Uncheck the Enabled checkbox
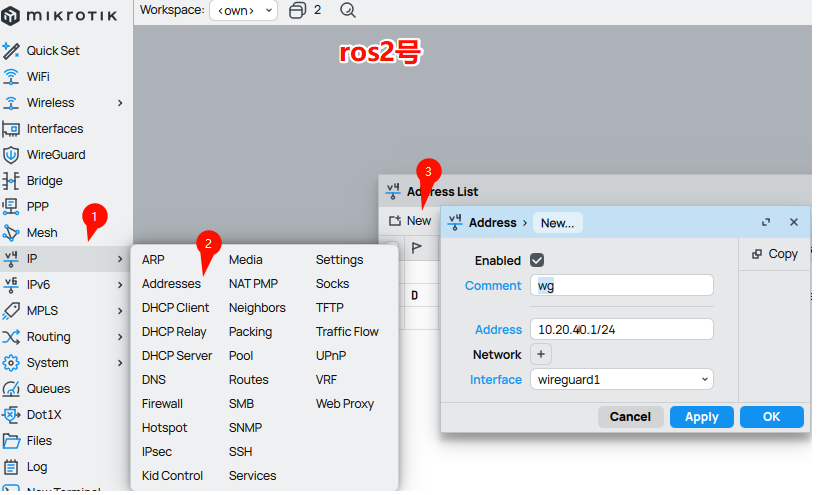Image resolution: width=822 pixels, height=495 pixels. pos(537,260)
